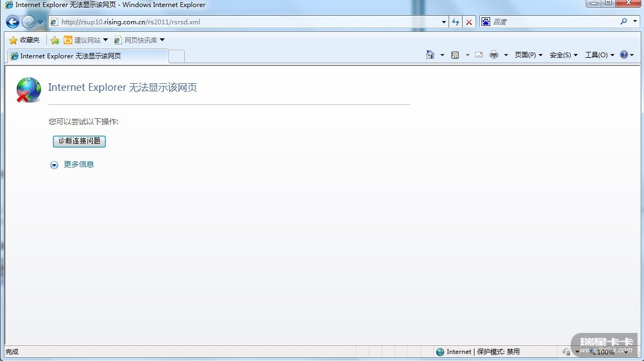Open the 页面(P) menu

click(x=528, y=55)
